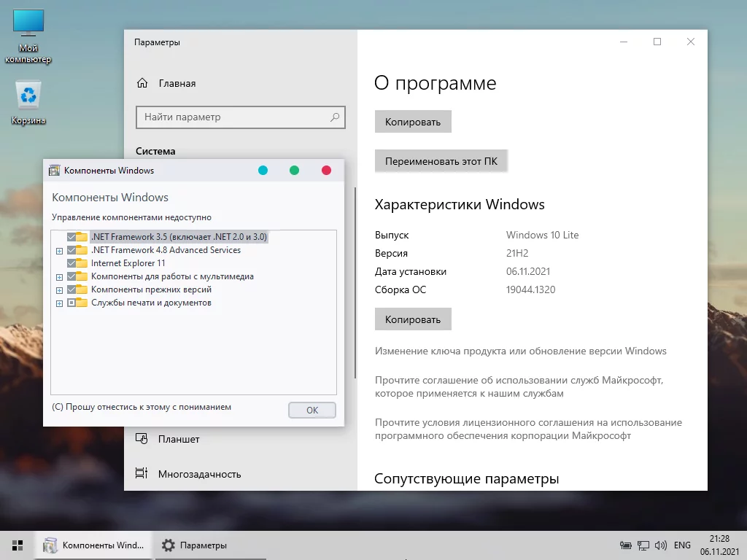Uncheck the Internet Explorer 11 checkbox
Image resolution: width=747 pixels, height=560 pixels.
(71, 262)
